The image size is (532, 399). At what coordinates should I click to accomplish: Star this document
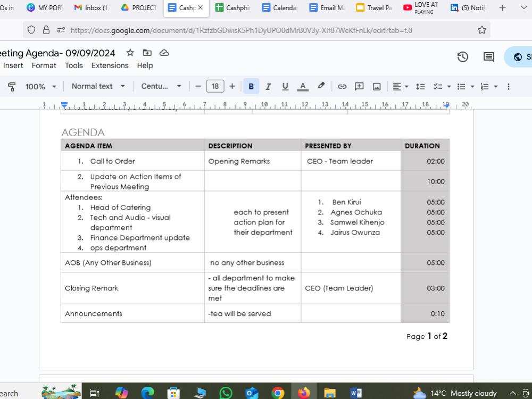130,53
